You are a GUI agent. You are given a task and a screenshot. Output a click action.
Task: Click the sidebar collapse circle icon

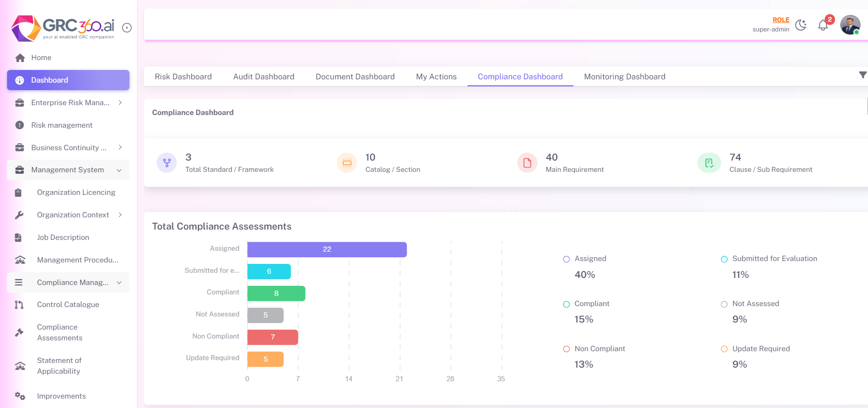(x=127, y=28)
